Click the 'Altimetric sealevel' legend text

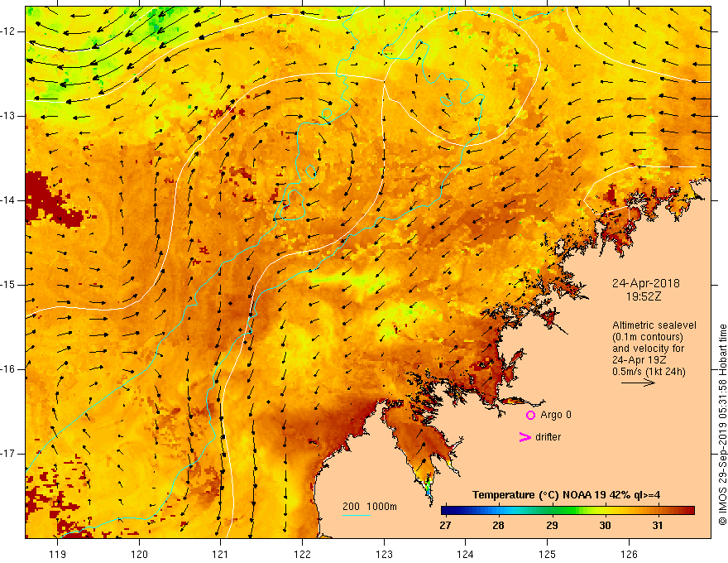(654, 325)
